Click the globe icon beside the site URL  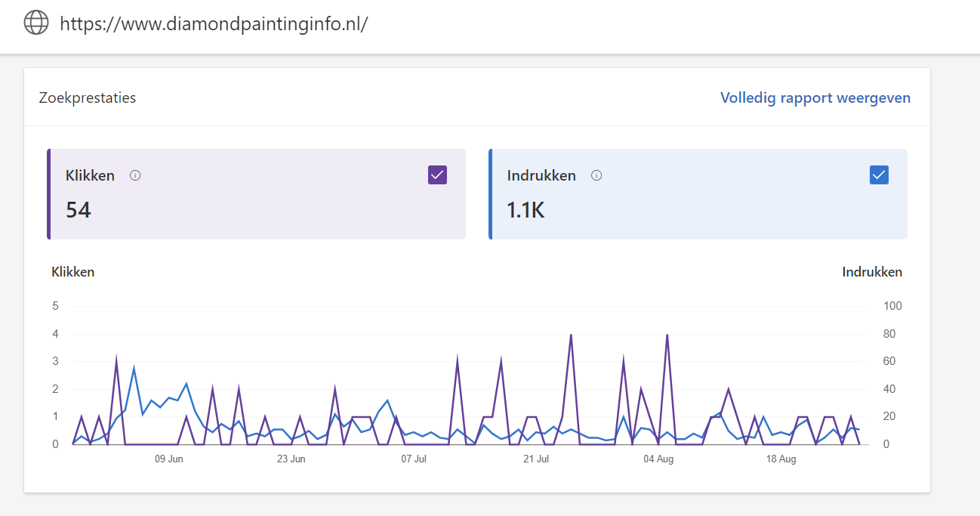pyautogui.click(x=36, y=23)
